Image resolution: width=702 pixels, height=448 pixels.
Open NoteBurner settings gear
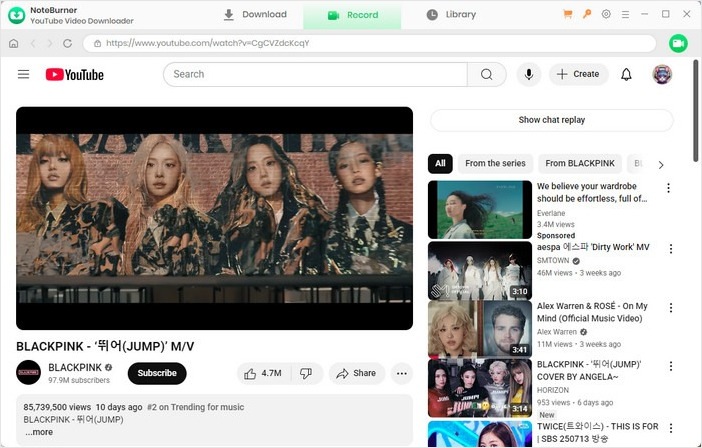(606, 15)
